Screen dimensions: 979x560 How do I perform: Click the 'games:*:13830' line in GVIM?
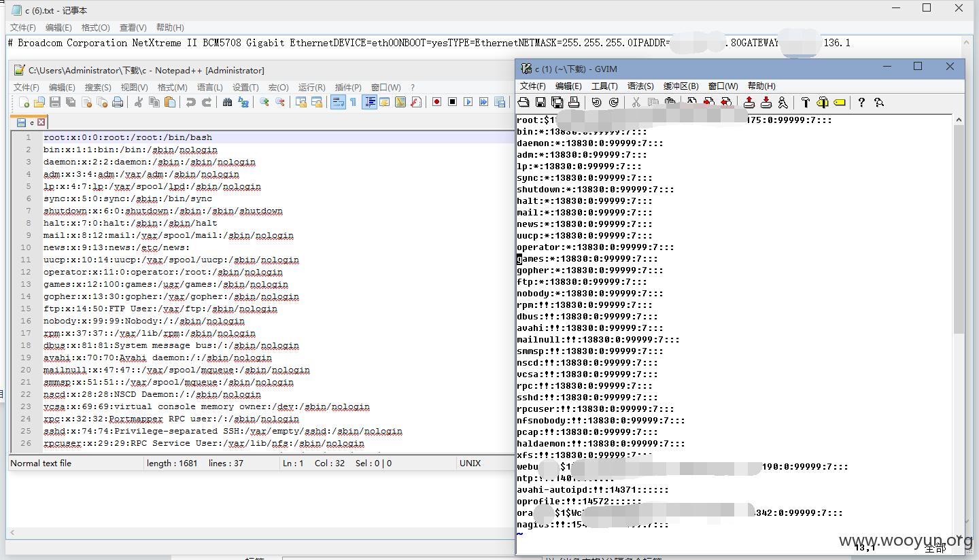(587, 258)
